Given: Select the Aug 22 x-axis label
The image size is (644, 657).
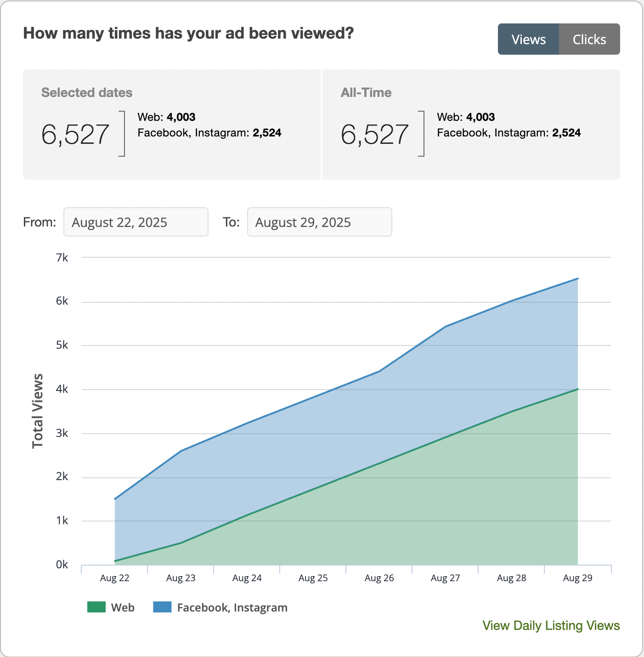Looking at the screenshot, I should [115, 578].
